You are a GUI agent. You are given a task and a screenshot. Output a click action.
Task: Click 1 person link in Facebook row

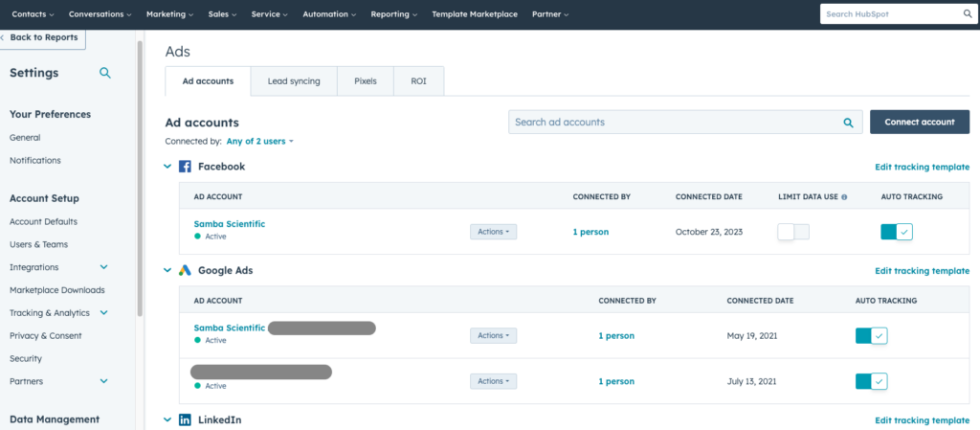tap(590, 232)
